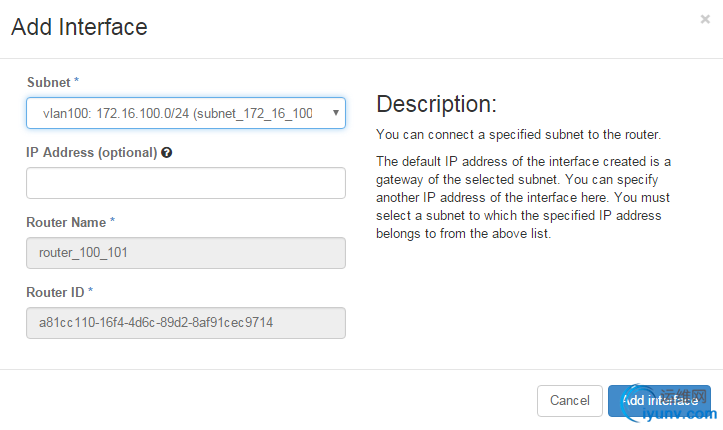The height and width of the screenshot is (430, 723).
Task: Click the Router Name field router_100_101
Action: coord(186,253)
